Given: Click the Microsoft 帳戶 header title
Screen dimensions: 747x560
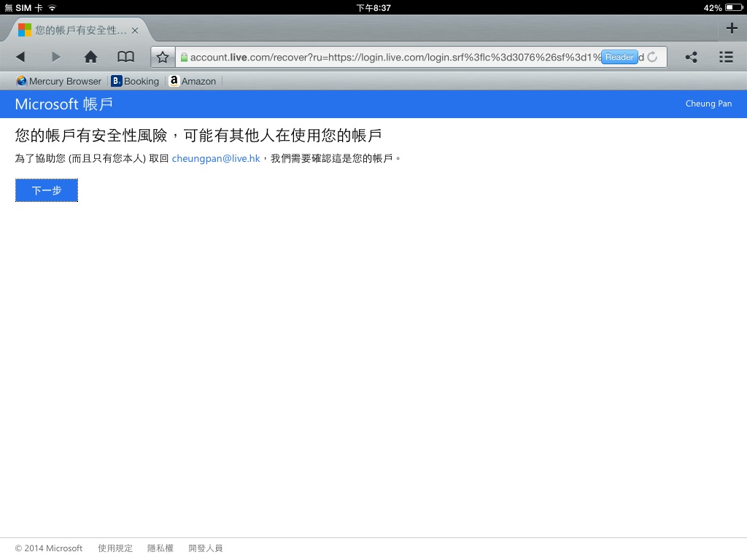Looking at the screenshot, I should coord(64,104).
